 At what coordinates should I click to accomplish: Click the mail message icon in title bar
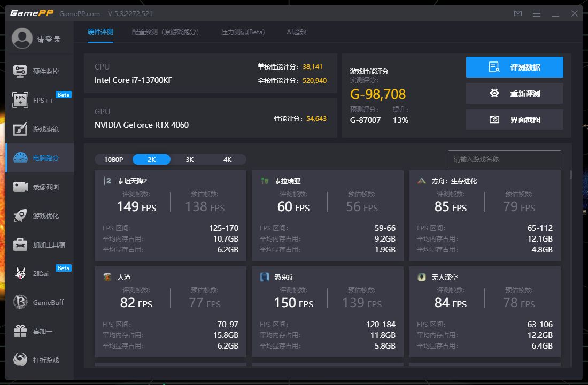[518, 13]
